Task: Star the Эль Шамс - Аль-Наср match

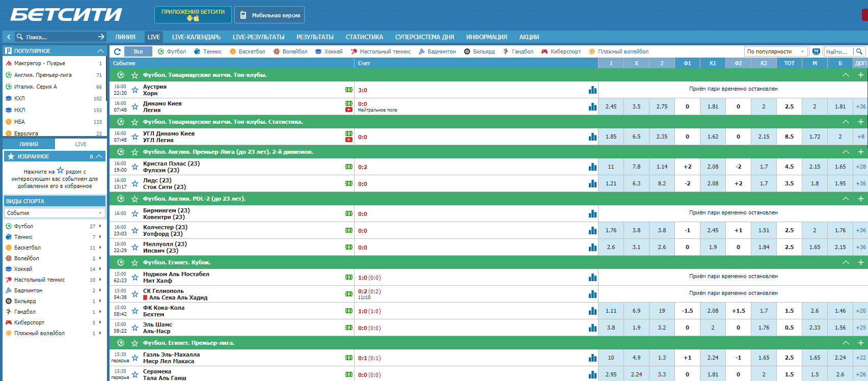Action: coord(135,328)
